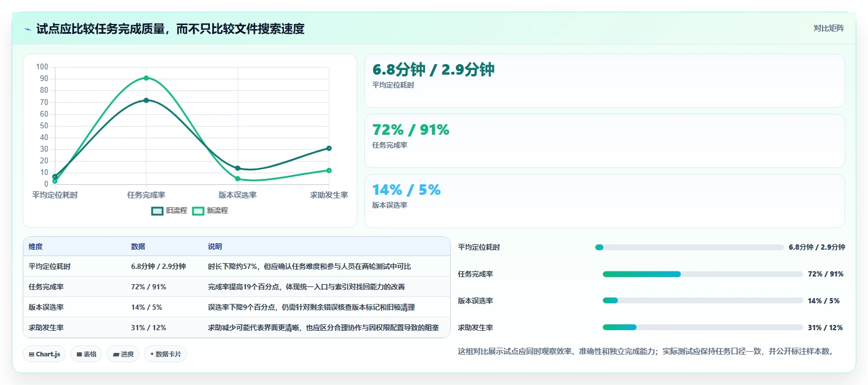Click the 旧流程 point at 版本误选率
The image size is (868, 385).
tap(237, 168)
